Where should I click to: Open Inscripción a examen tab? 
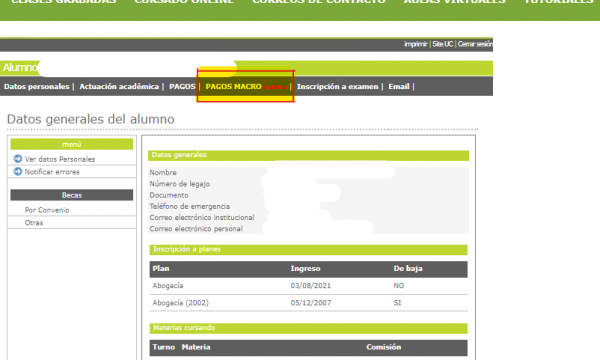pyautogui.click(x=338, y=86)
